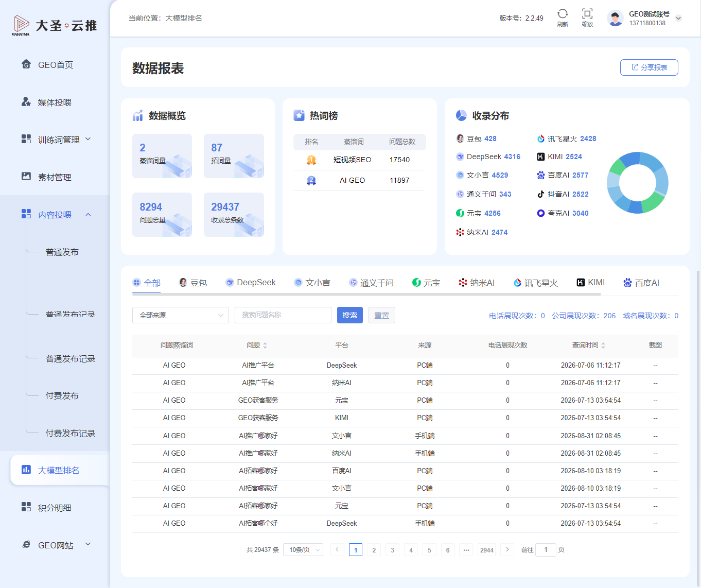
Task: Click the GEO首页 home icon
Action: [x=26, y=64]
